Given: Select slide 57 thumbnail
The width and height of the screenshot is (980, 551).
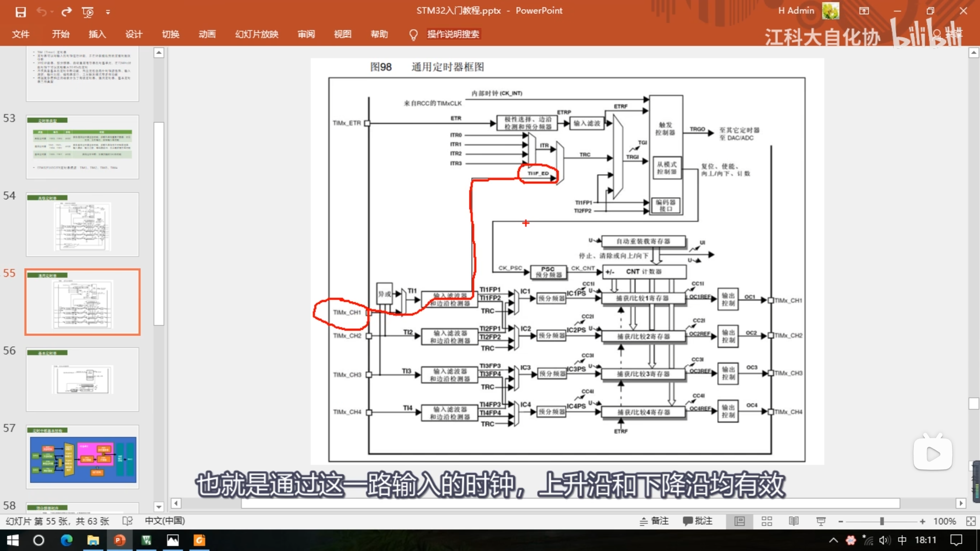Looking at the screenshot, I should (83, 457).
